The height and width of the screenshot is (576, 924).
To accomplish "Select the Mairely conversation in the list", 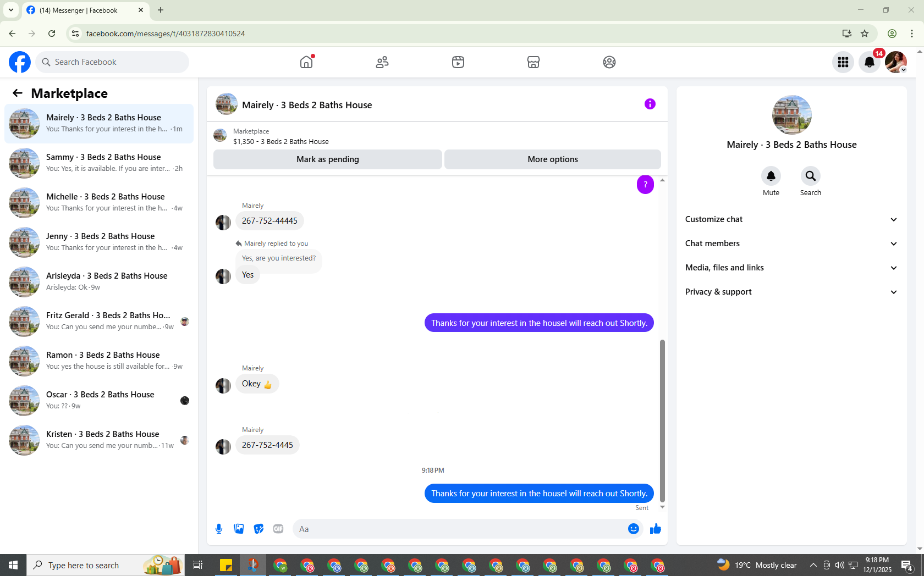I will [99, 124].
